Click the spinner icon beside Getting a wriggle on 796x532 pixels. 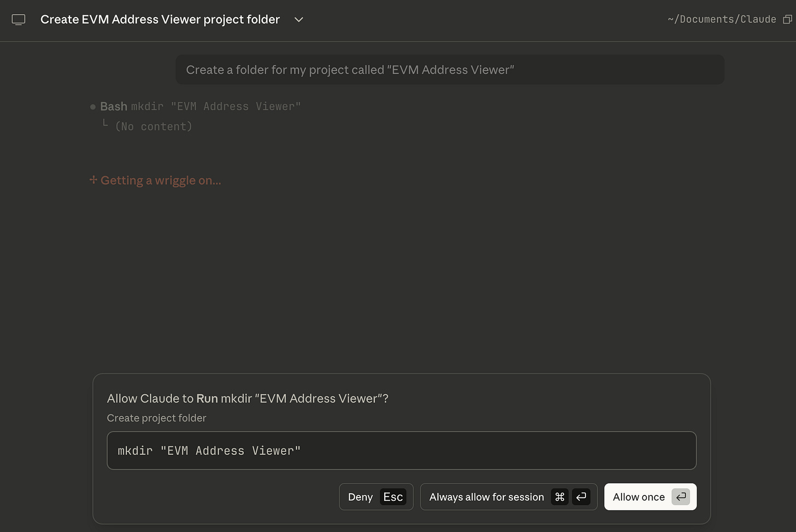click(93, 180)
